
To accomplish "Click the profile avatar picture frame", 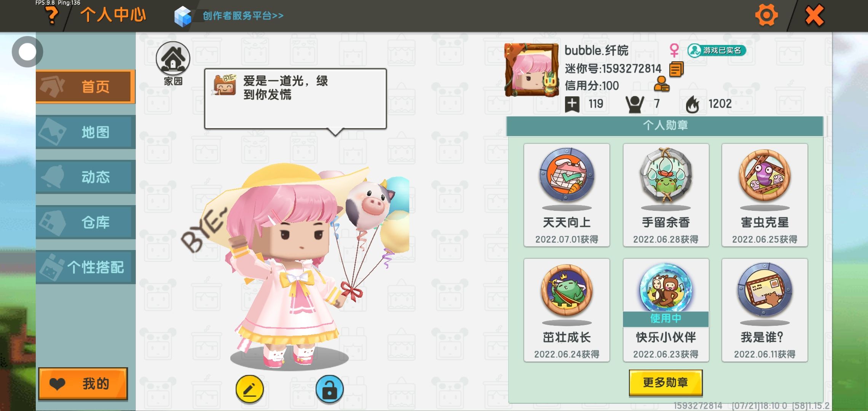I will (x=532, y=70).
